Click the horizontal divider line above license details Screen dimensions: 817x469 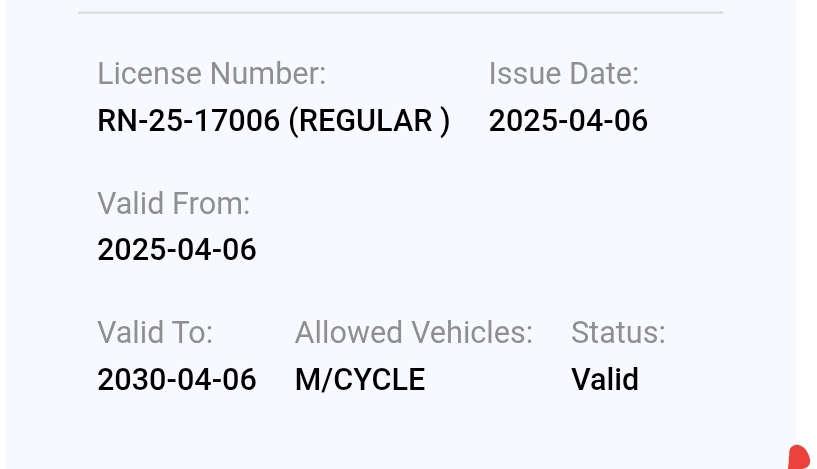point(400,13)
